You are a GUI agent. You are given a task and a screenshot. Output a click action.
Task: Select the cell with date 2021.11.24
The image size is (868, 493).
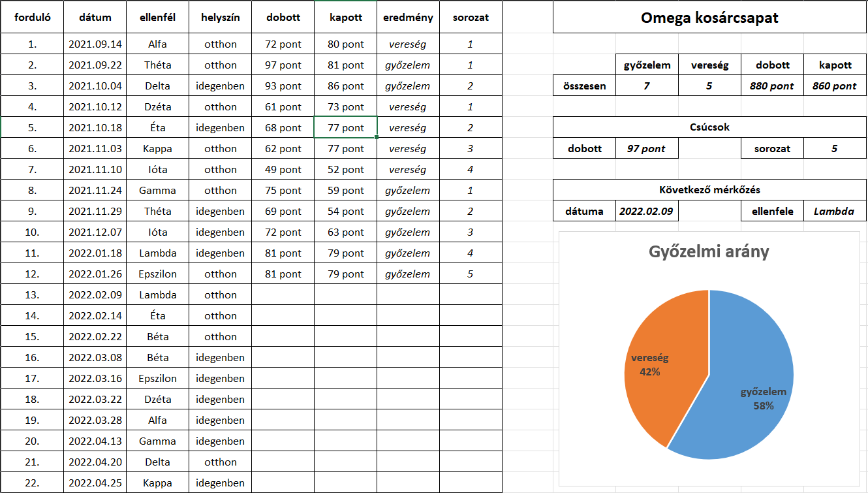(95, 191)
